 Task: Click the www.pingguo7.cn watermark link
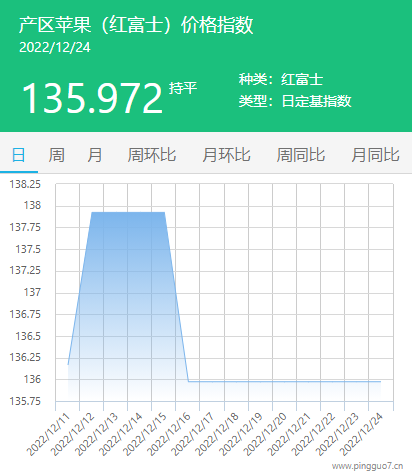(x=367, y=466)
